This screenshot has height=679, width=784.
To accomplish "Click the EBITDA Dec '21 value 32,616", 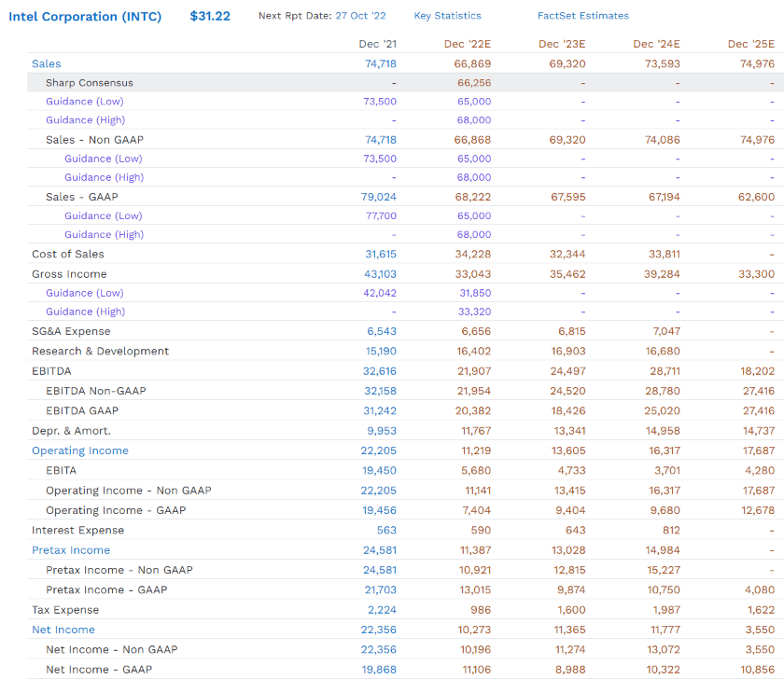I will pyautogui.click(x=380, y=371).
